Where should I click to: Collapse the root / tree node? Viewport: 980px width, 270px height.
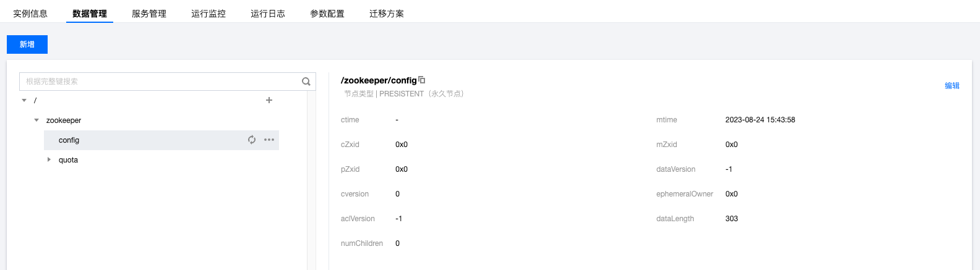(x=24, y=100)
